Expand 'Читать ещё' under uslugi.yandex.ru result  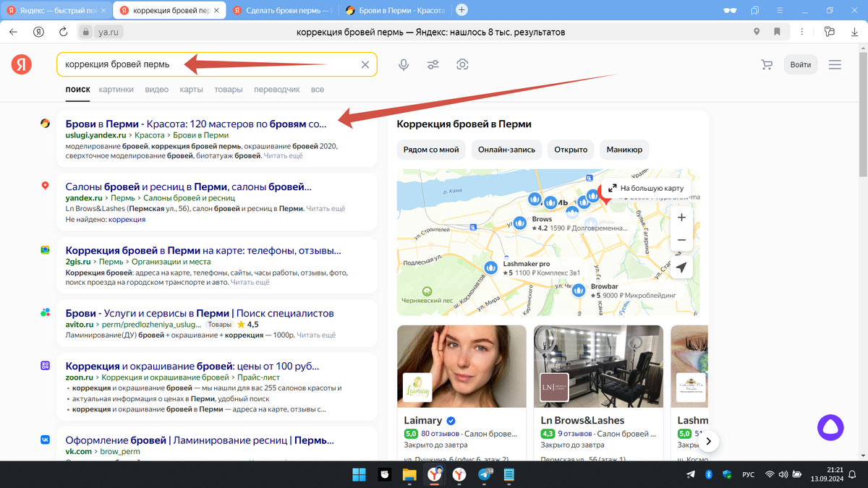click(x=284, y=155)
